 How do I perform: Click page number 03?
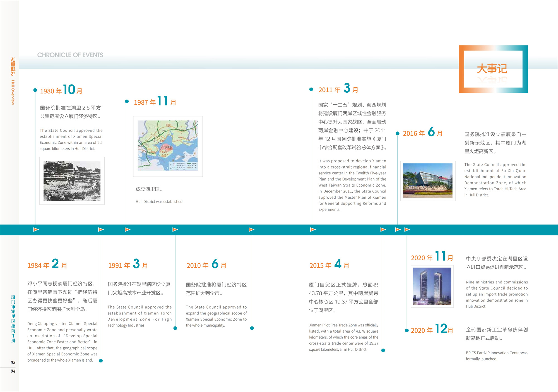[13, 362]
